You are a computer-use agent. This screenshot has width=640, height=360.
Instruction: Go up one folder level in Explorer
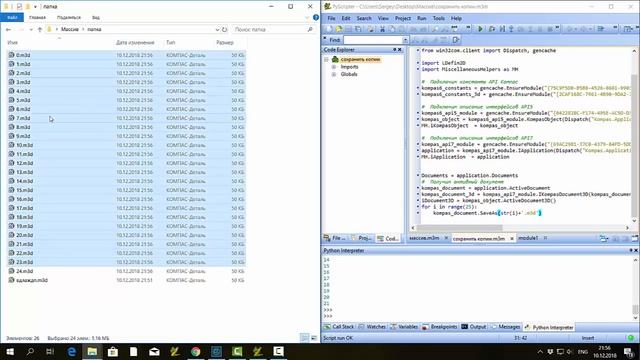point(40,29)
